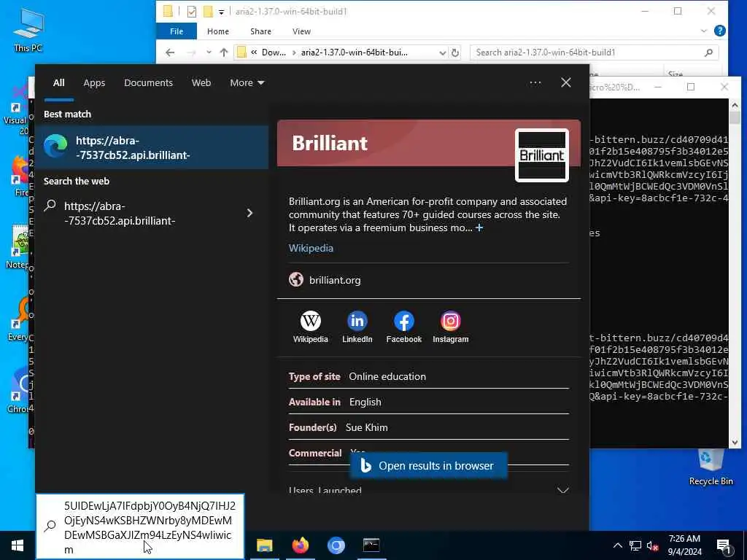Go up one folder in Explorer
Screen dimensions: 747x560
click(224, 52)
